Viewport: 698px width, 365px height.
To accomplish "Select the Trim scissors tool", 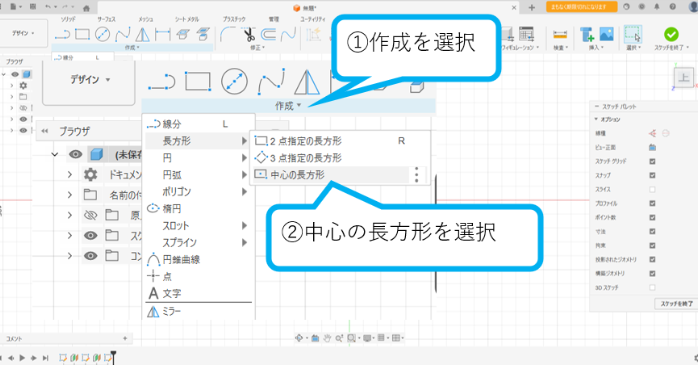I will [x=249, y=34].
